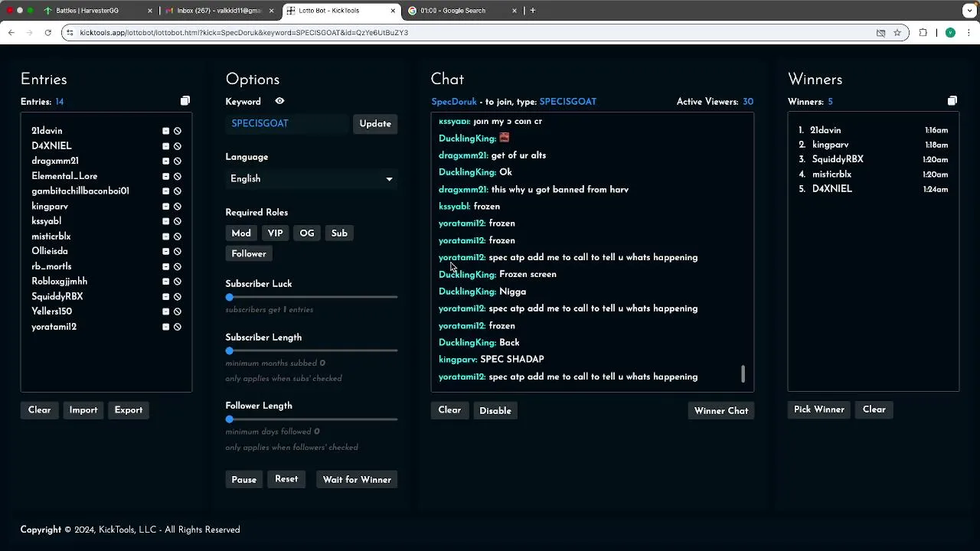The height and width of the screenshot is (551, 980).
Task: Ban yoratami12 using the ban icon
Action: pyautogui.click(x=178, y=327)
